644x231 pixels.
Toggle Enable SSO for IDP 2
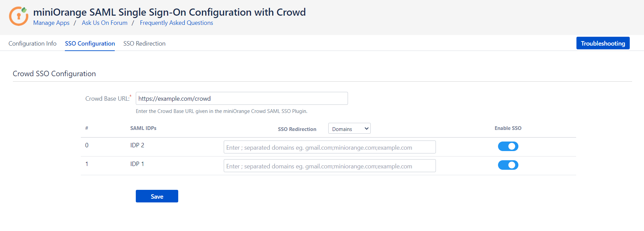click(x=508, y=146)
